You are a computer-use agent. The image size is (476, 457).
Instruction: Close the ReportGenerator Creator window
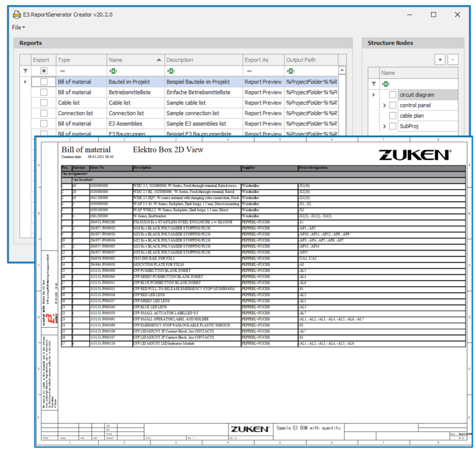(x=457, y=14)
